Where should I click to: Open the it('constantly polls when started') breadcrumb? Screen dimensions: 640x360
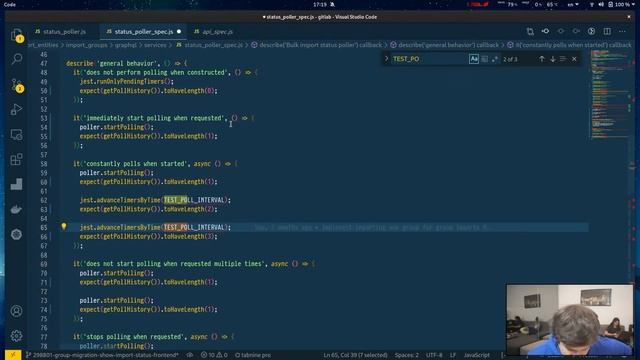[569, 45]
